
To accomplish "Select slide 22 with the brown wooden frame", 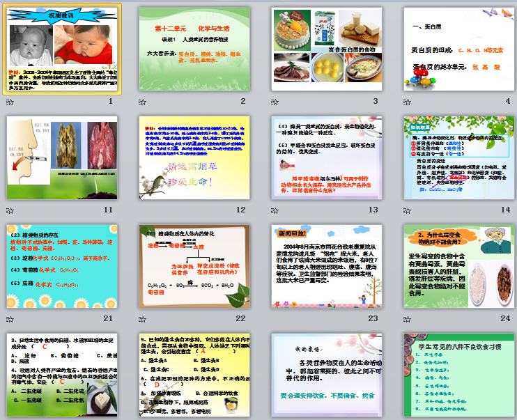I will (194, 265).
